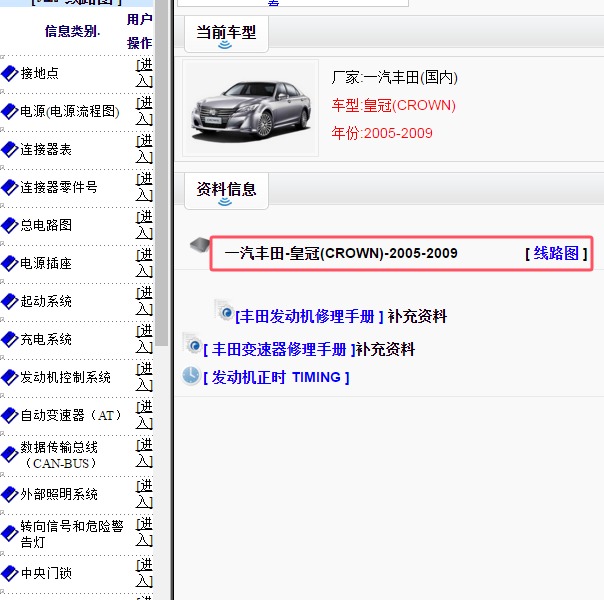Open the [进入] link for 连接器表
The height and width of the screenshot is (600, 604).
(x=144, y=149)
